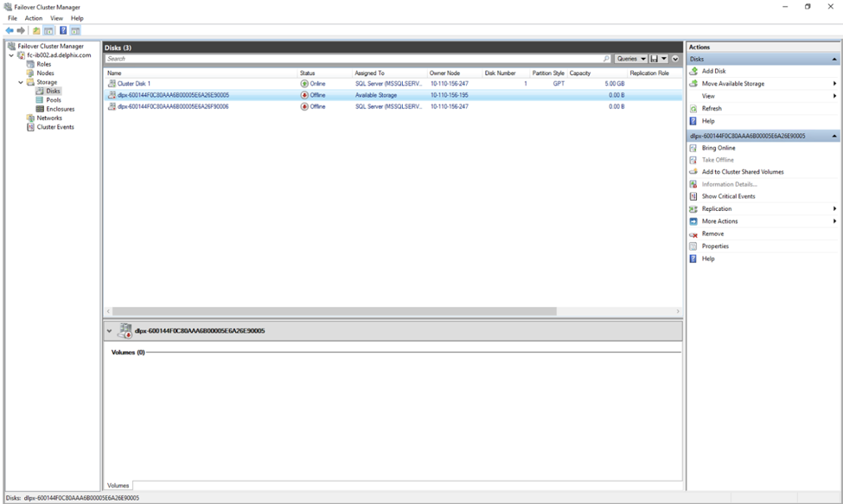Open the Action menu

click(x=34, y=18)
